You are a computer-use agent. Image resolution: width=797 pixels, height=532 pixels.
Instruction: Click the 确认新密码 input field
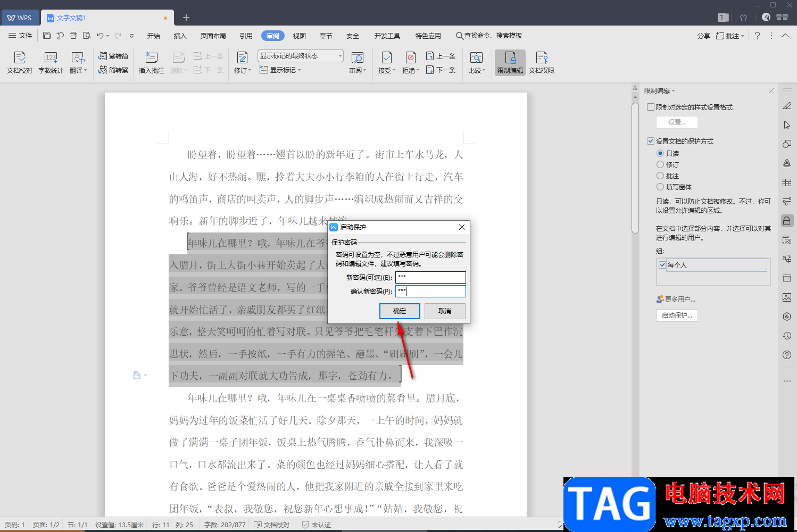click(x=430, y=291)
